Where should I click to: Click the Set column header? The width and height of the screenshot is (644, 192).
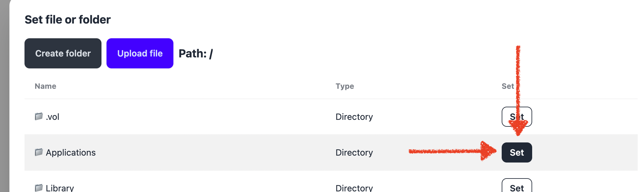click(x=508, y=86)
